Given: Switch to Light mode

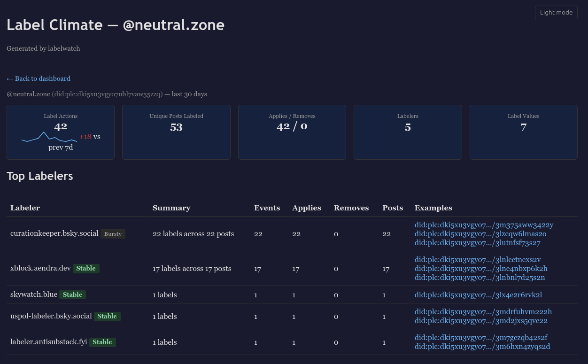Looking at the screenshot, I should click(x=556, y=12).
